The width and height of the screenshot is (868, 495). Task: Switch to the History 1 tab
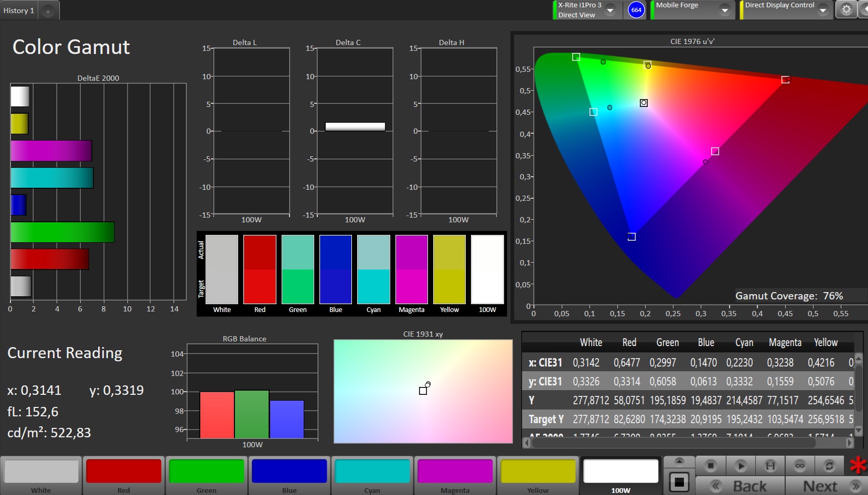(19, 10)
